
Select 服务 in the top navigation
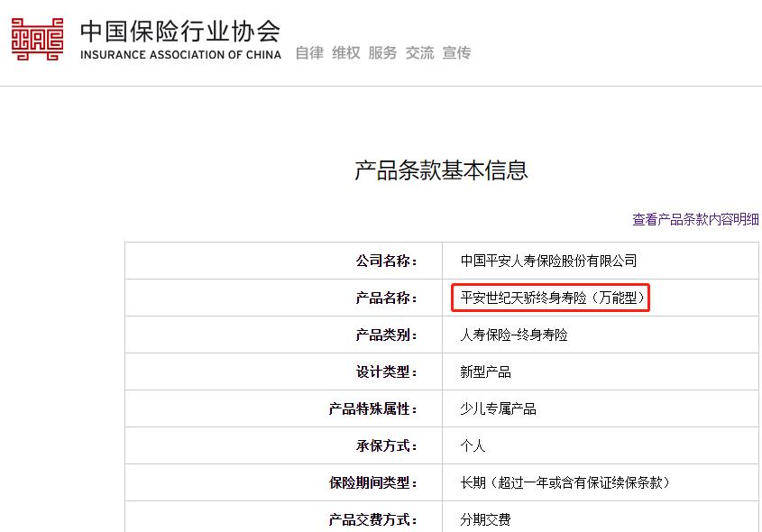coord(382,52)
